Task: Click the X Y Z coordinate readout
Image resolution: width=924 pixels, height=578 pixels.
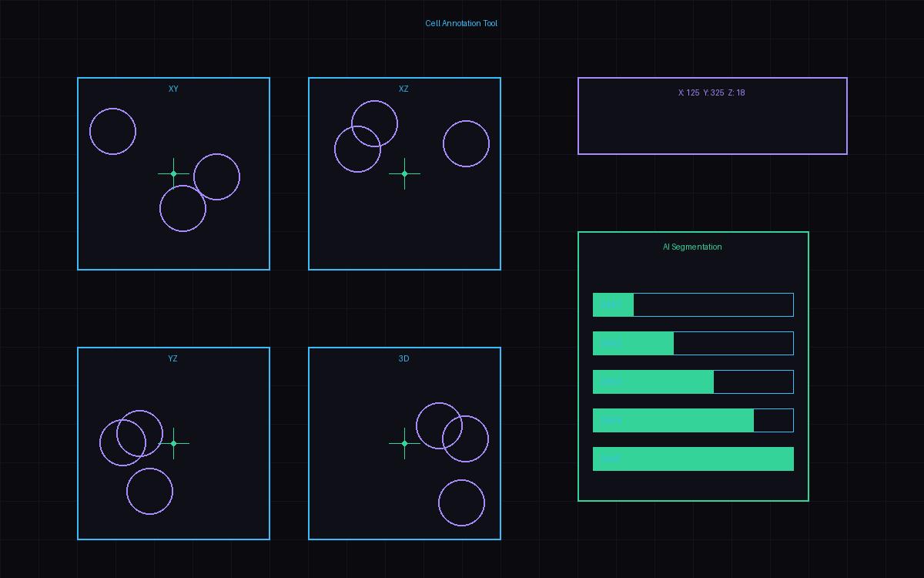Action: pos(711,92)
